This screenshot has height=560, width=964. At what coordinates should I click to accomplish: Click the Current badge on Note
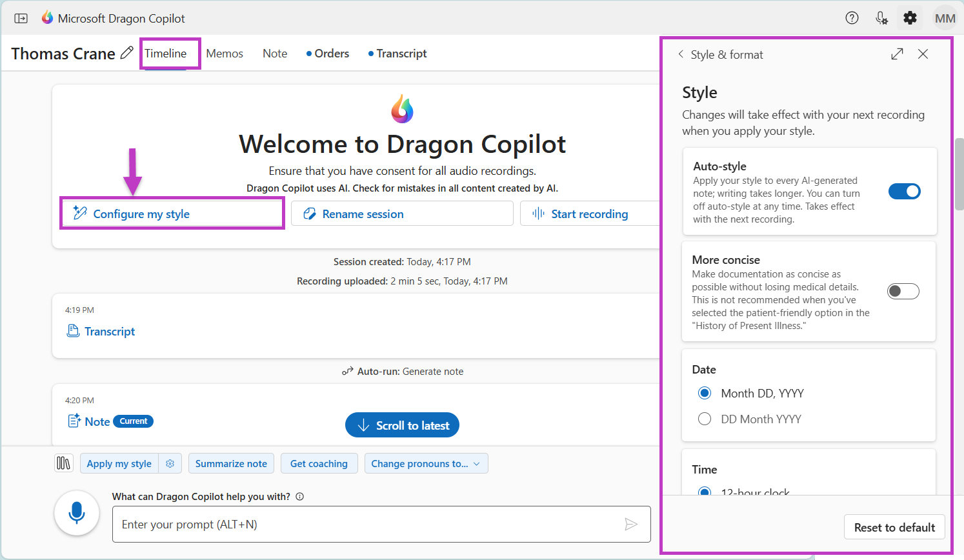[x=133, y=421]
